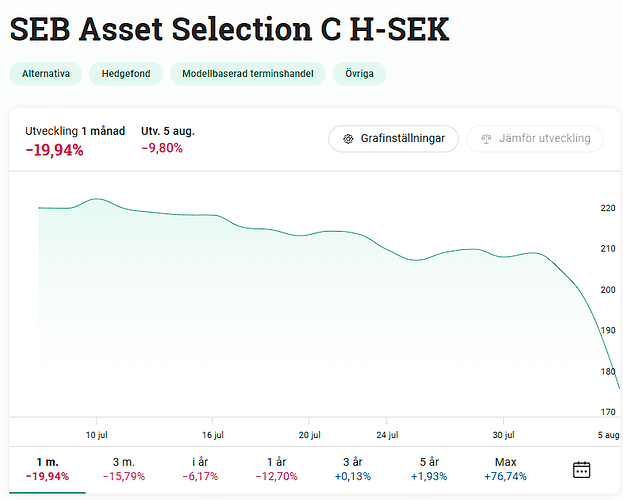Screen dimensions: 623x500
Task: Click the Jämför utveckling button
Action: coord(535,139)
